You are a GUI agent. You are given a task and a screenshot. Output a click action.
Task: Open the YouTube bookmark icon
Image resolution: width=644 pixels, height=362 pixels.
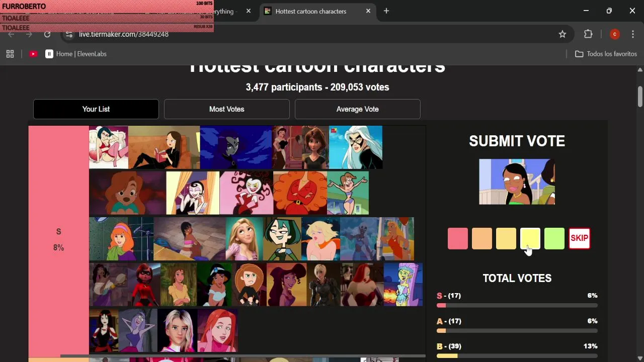tap(33, 54)
